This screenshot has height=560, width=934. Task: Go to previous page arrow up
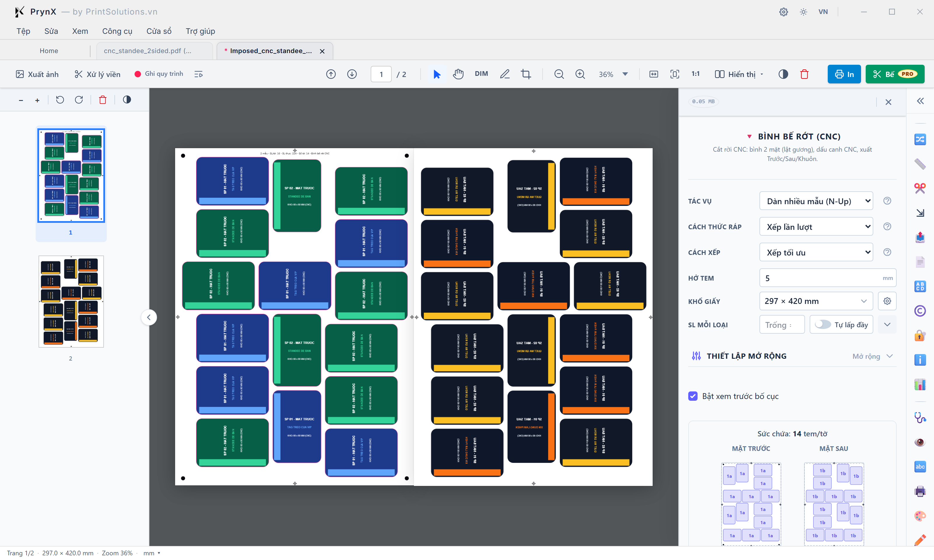[331, 74]
